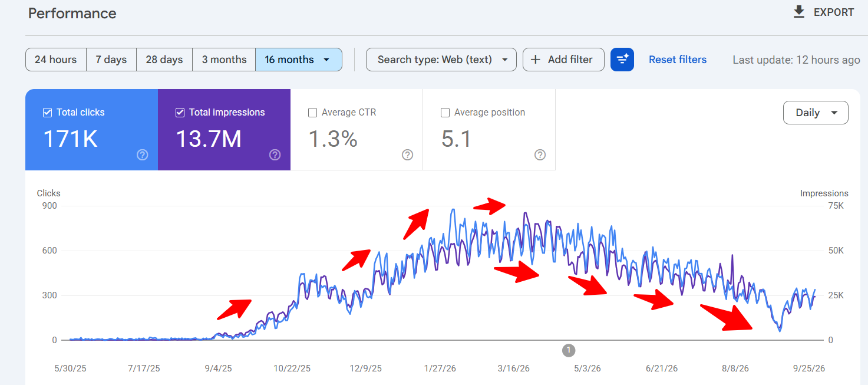868x385 pixels.
Task: Click the Clicks axis title
Action: tap(48, 193)
